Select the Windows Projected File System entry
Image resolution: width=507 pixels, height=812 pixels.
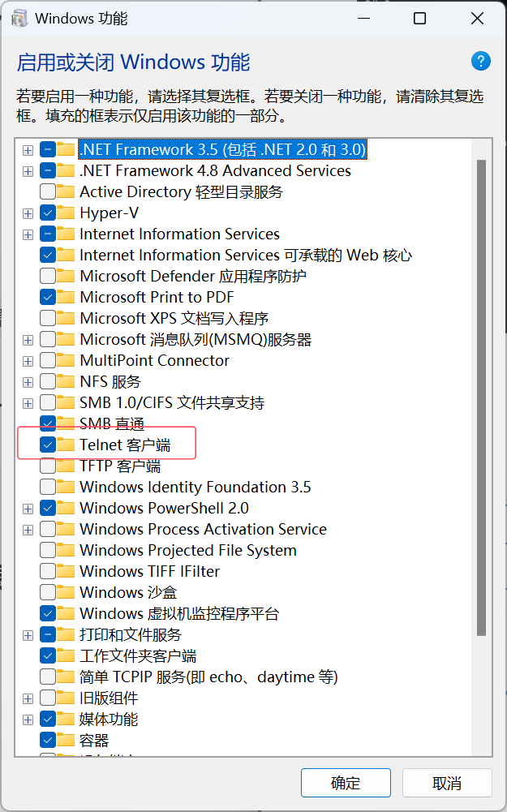click(x=187, y=551)
